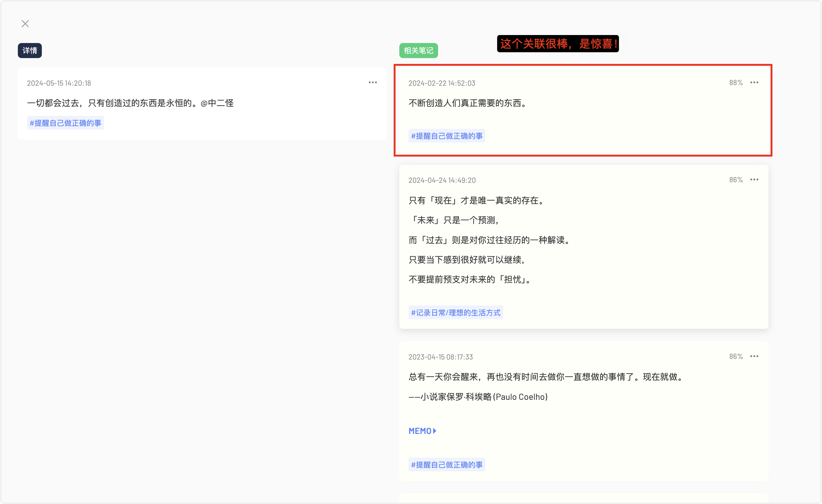Click the 相关笔记 label badge
This screenshot has width=822, height=504.
click(x=418, y=51)
